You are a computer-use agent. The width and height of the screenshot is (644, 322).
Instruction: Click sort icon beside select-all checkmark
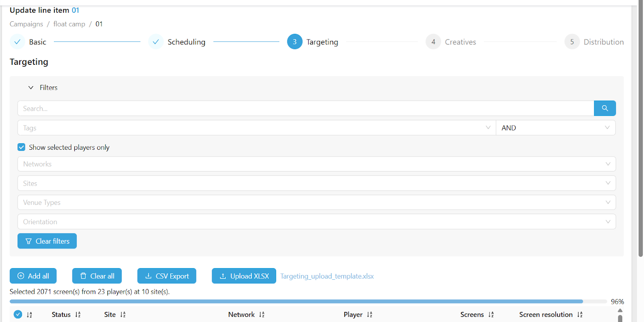(29, 315)
